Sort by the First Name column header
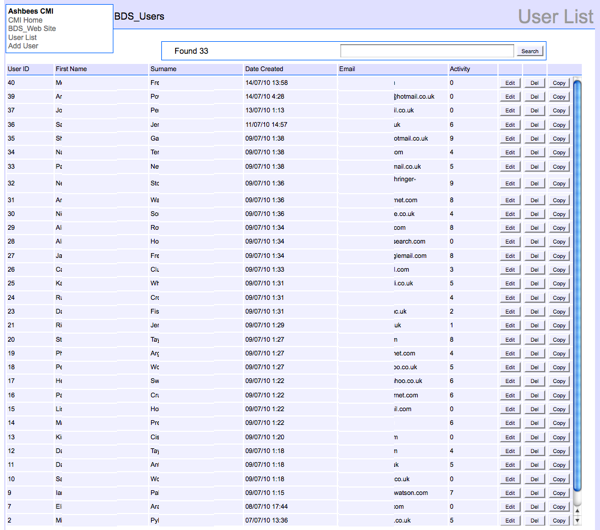 point(71,69)
